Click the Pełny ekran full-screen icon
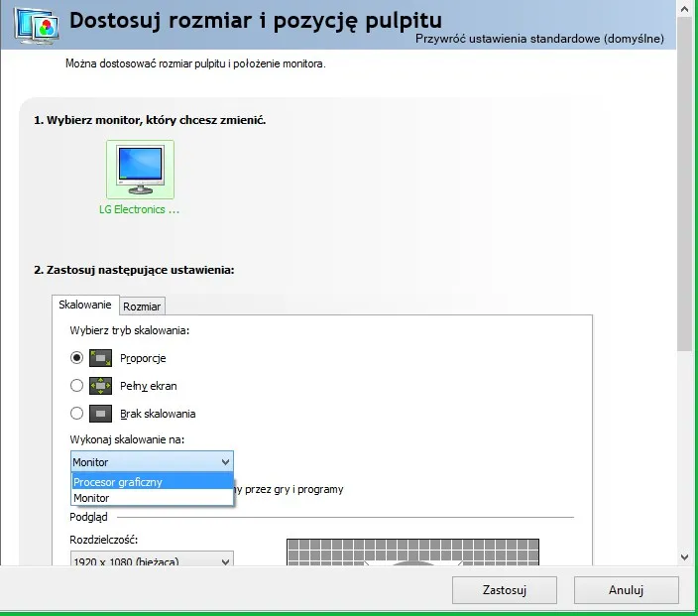Screen dimensions: 698x616 point(100,386)
